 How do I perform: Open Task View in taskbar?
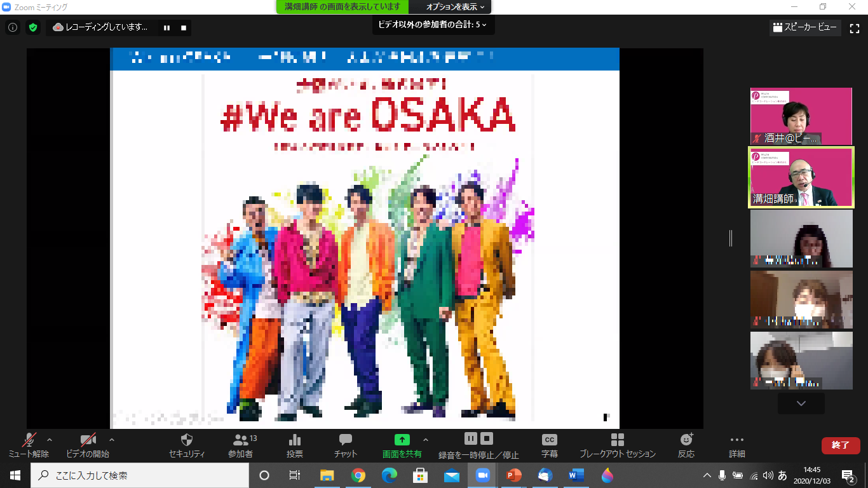295,475
